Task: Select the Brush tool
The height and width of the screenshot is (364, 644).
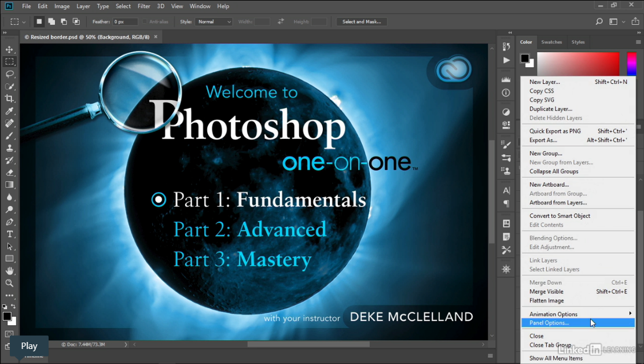Action: (9, 135)
